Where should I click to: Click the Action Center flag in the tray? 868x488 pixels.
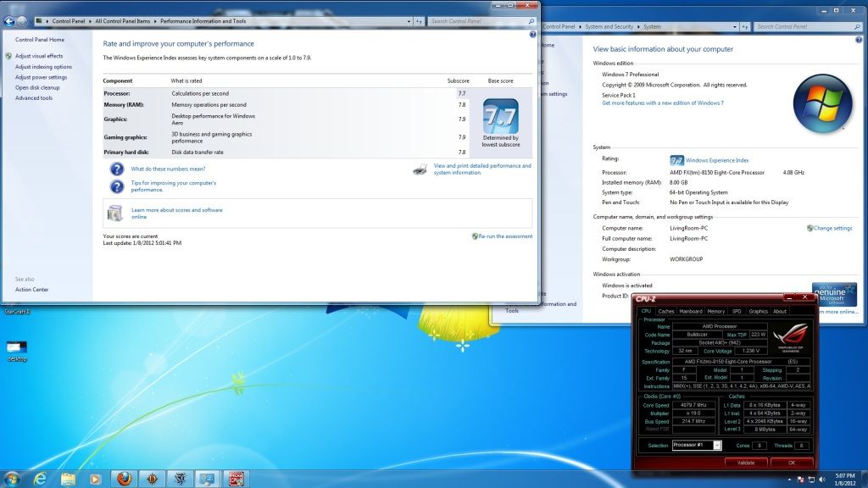[x=800, y=480]
